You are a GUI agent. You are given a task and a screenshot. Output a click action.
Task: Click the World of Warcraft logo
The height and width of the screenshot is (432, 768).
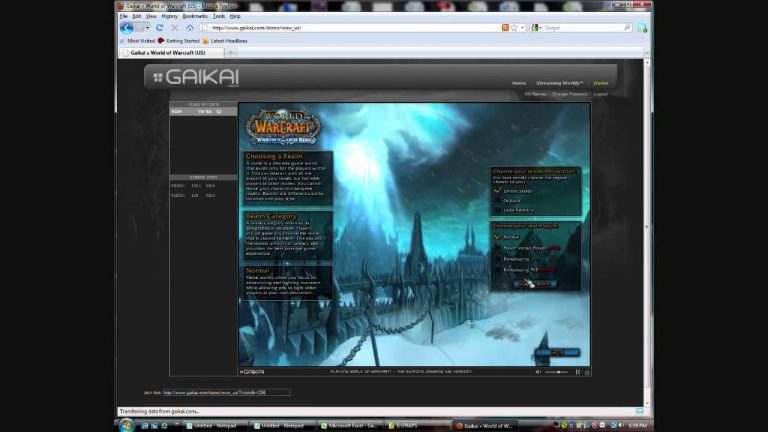point(283,127)
